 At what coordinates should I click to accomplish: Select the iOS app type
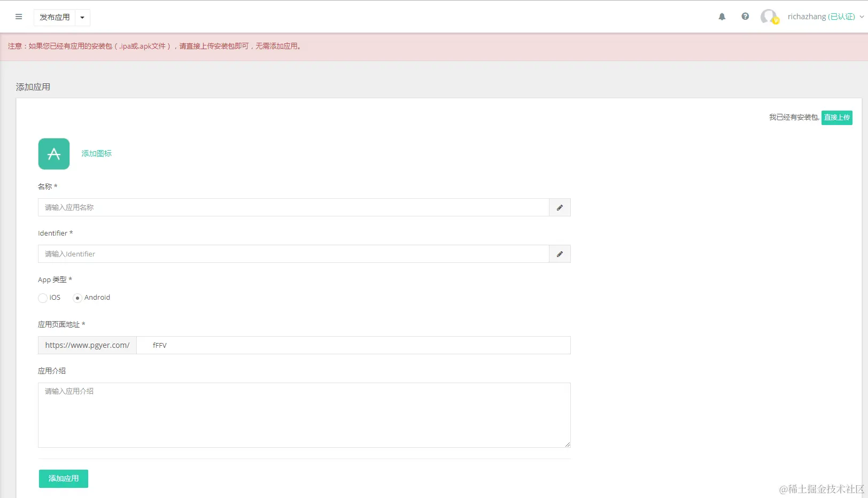(x=43, y=298)
